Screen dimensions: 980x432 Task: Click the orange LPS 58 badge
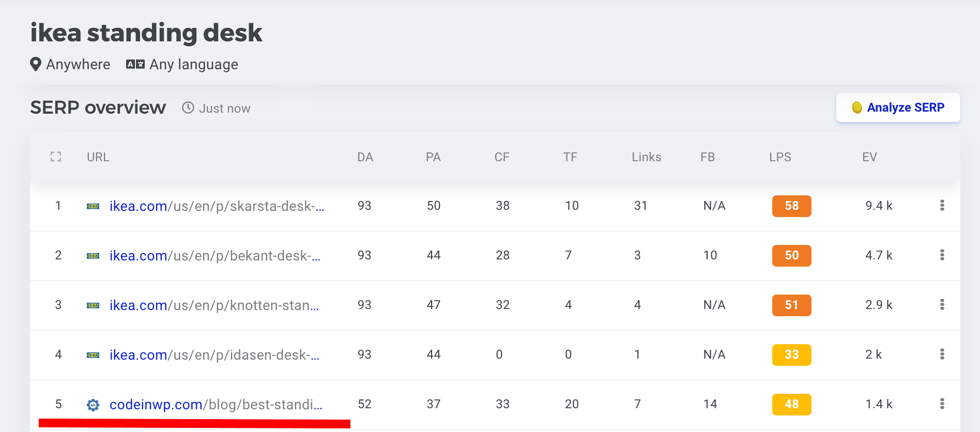tap(792, 206)
